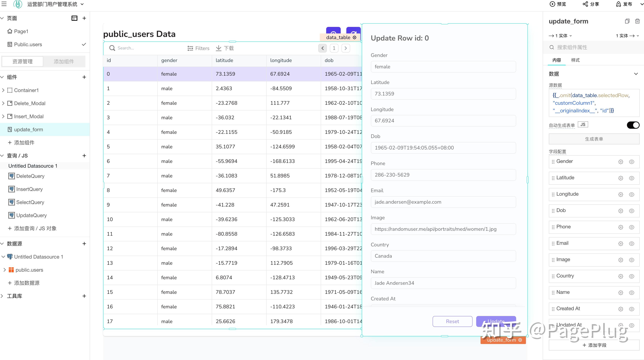Viewport: 644px width, 360px height.
Task: Click the copy component icon in the properties header
Action: pos(627,21)
